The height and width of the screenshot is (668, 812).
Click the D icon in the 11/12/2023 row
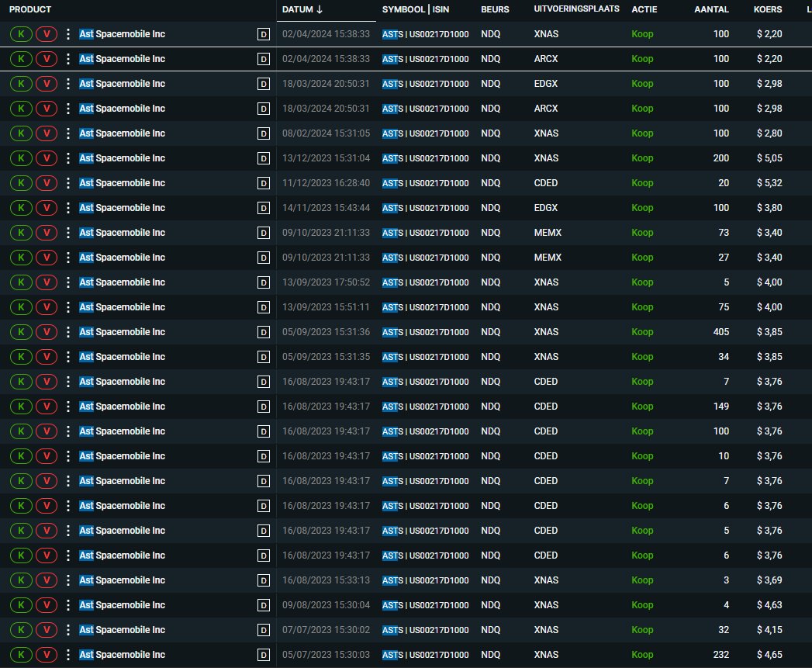pyautogui.click(x=264, y=183)
